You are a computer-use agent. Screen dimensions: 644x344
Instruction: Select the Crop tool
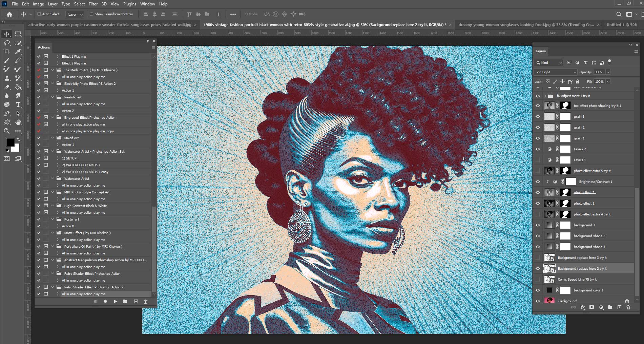tap(6, 52)
